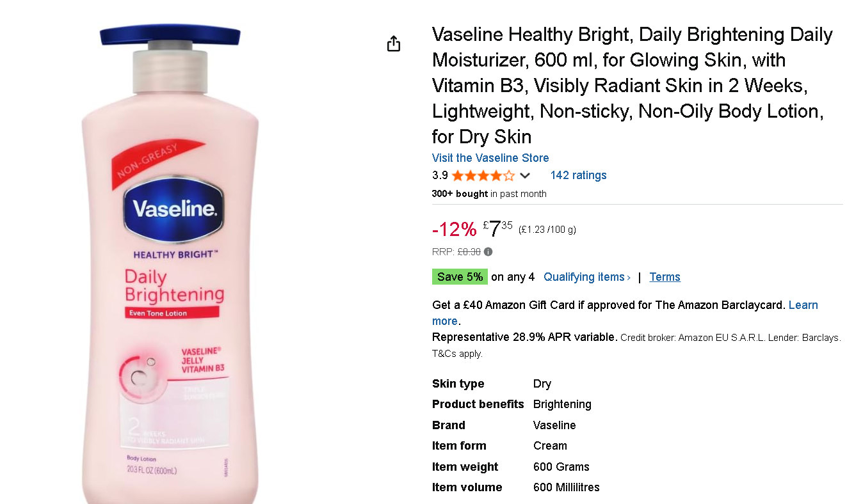Click the green Save 5% badge
Viewport: 863px width, 504px height.
click(x=460, y=277)
